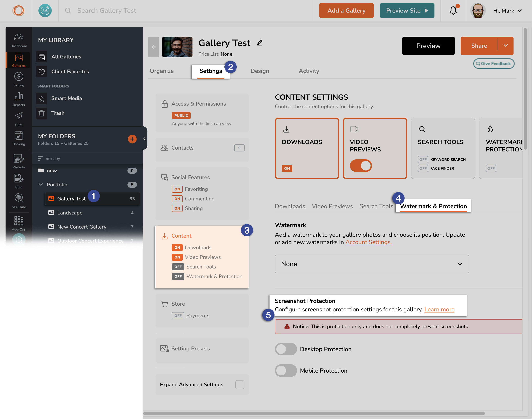Click the Search Tools card magnifier icon
The width and height of the screenshot is (532, 419).
422,129
